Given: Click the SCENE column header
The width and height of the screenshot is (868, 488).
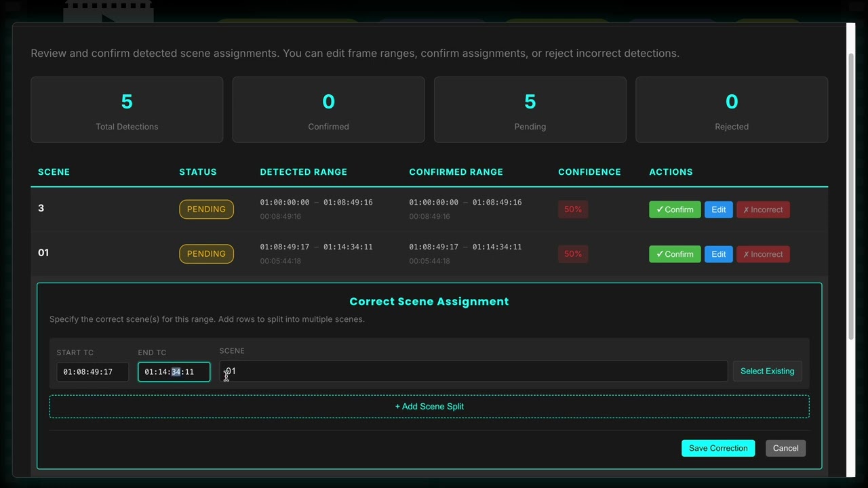Looking at the screenshot, I should (54, 172).
